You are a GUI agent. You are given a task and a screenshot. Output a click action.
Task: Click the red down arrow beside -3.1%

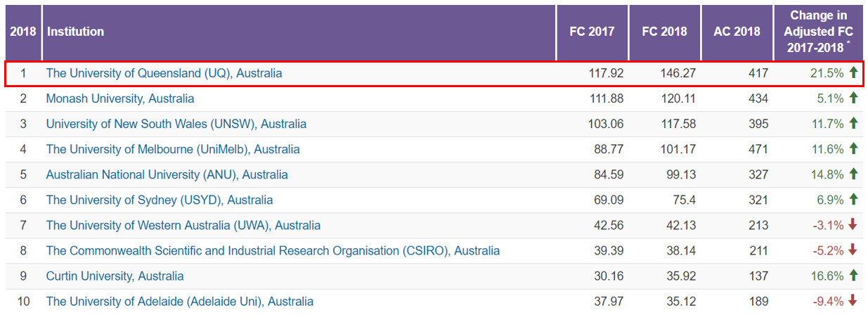point(853,225)
